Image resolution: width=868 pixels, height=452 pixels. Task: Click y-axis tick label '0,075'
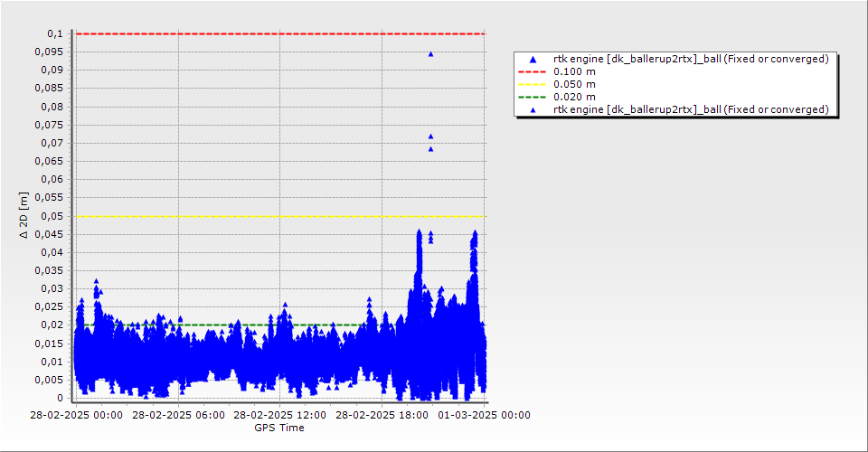pyautogui.click(x=49, y=125)
